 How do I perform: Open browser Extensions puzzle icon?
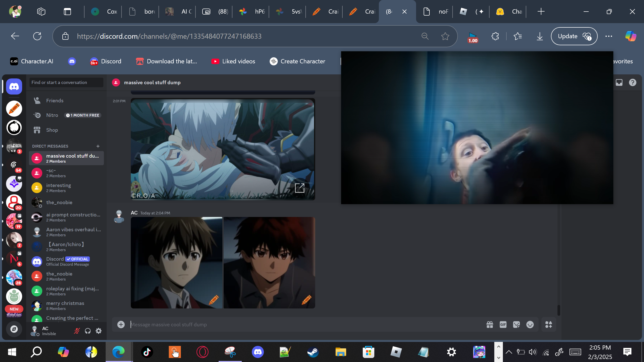coord(495,36)
